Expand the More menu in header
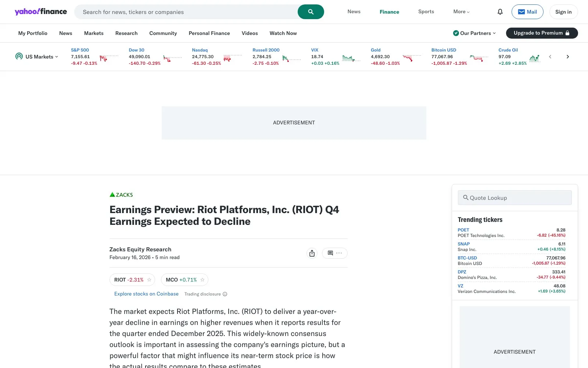 click(x=461, y=12)
